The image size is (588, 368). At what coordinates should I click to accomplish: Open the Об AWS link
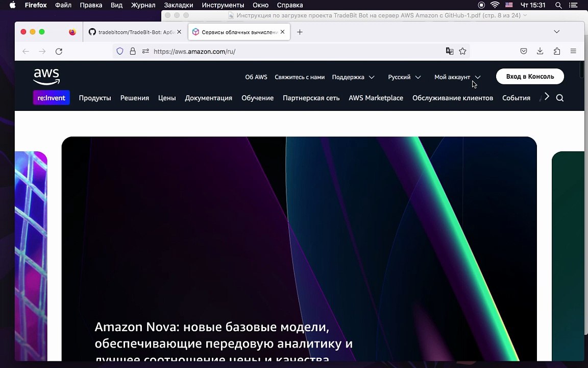pyautogui.click(x=256, y=77)
